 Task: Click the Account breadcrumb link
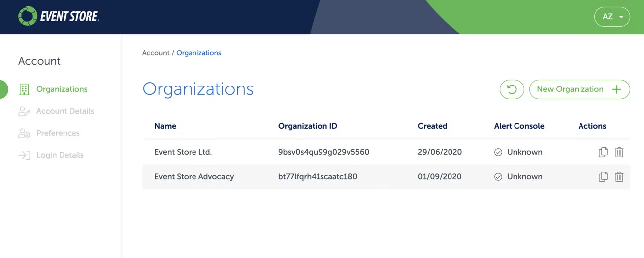156,53
